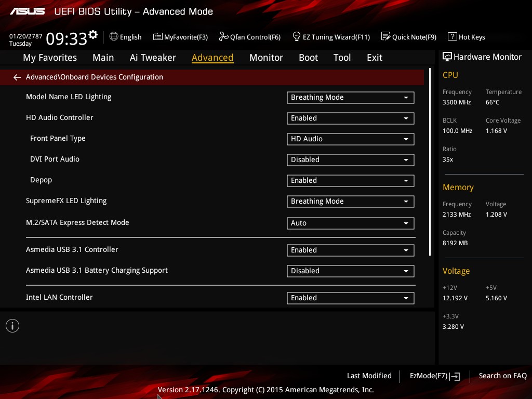
Task: Select Asmedia USB 3.1 Controller label
Action: [x=72, y=249]
